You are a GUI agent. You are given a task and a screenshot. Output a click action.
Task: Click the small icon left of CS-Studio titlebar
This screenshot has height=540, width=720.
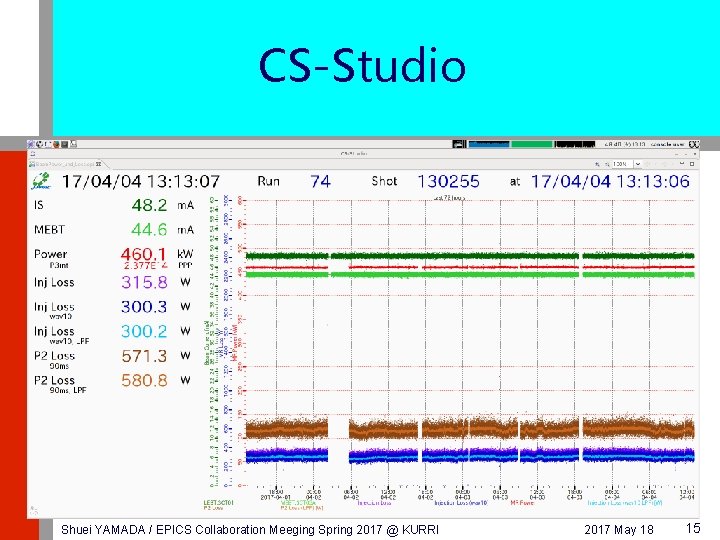[33, 154]
